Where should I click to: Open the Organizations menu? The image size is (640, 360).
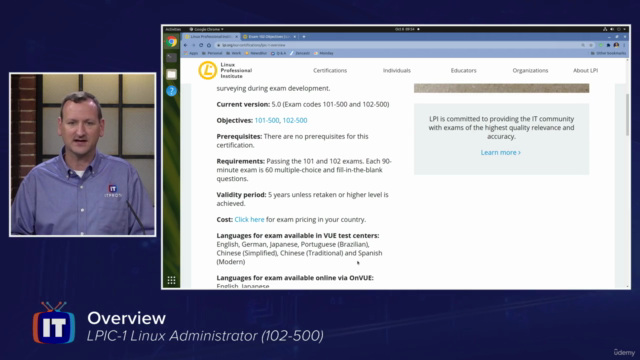[530, 71]
